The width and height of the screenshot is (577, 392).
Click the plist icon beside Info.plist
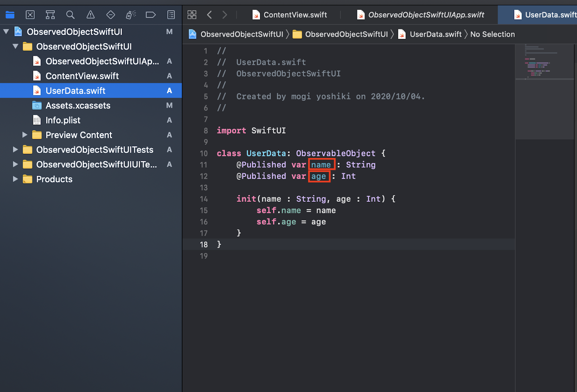(x=37, y=120)
